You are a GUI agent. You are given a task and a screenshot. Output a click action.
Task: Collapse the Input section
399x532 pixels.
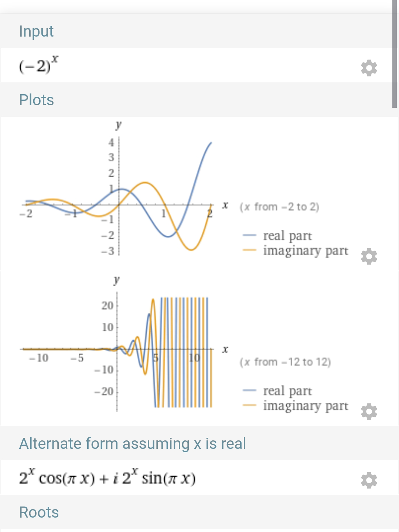click(37, 31)
